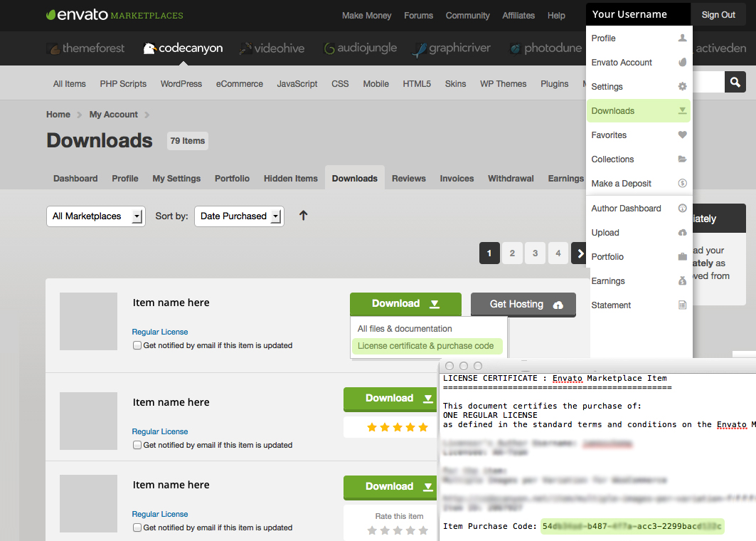Choose All files & documentation option

(405, 329)
